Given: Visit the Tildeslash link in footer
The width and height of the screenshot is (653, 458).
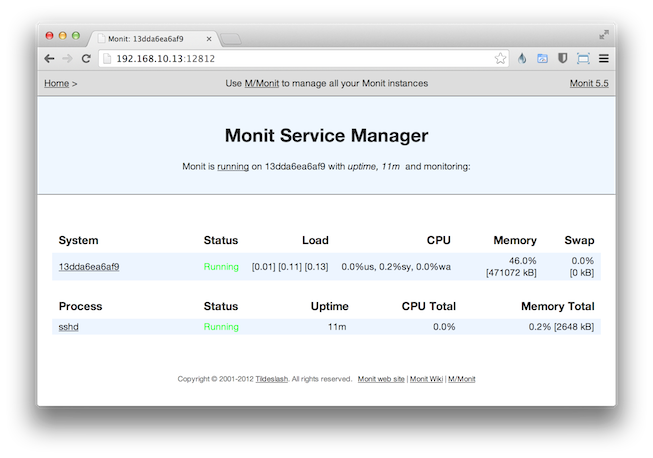Looking at the screenshot, I should click(x=272, y=380).
